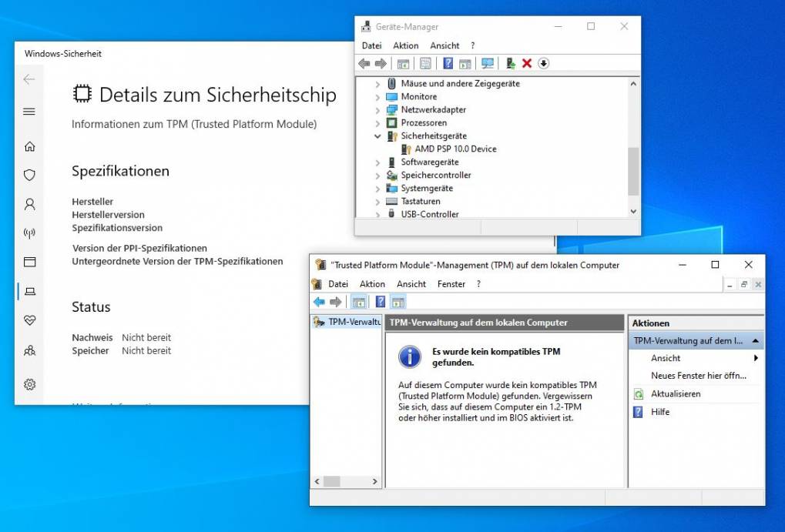
Task: Click inner MDI restore button in TPM window
Action: click(744, 284)
